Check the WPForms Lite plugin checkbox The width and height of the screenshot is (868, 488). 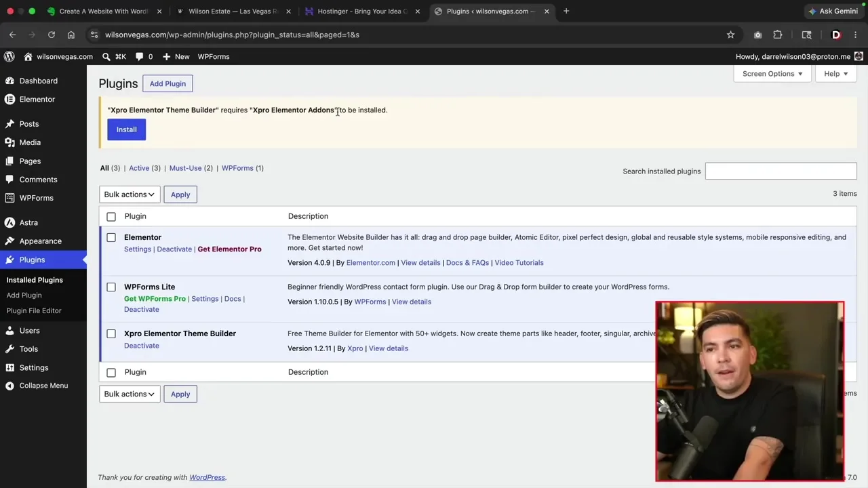point(111,287)
